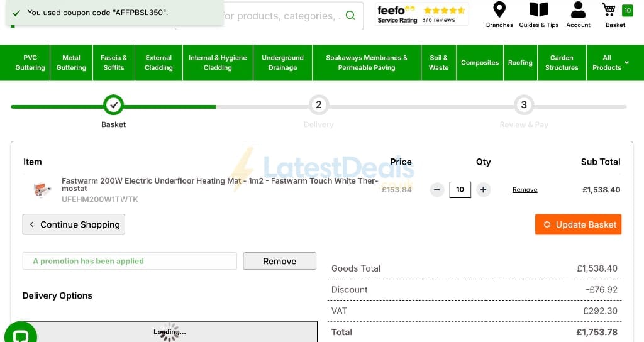Click the Goods Total label
Screen dimensions: 644x342
(356, 268)
